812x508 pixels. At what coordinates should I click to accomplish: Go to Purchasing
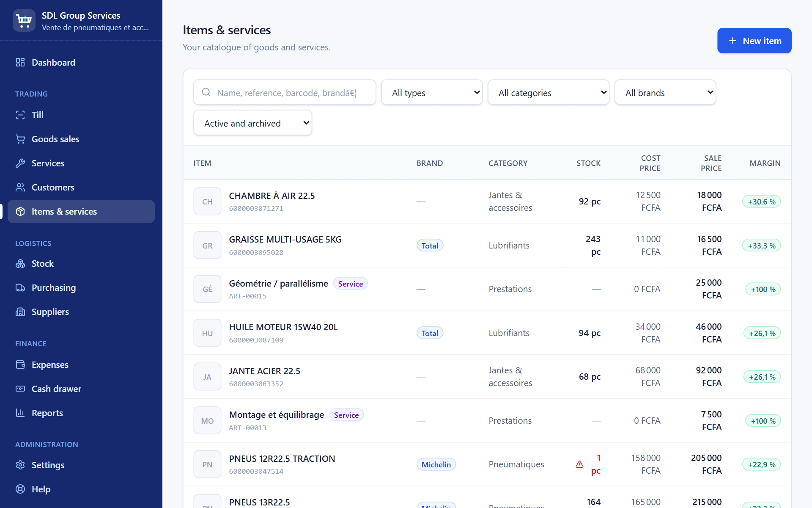pyautogui.click(x=81, y=287)
